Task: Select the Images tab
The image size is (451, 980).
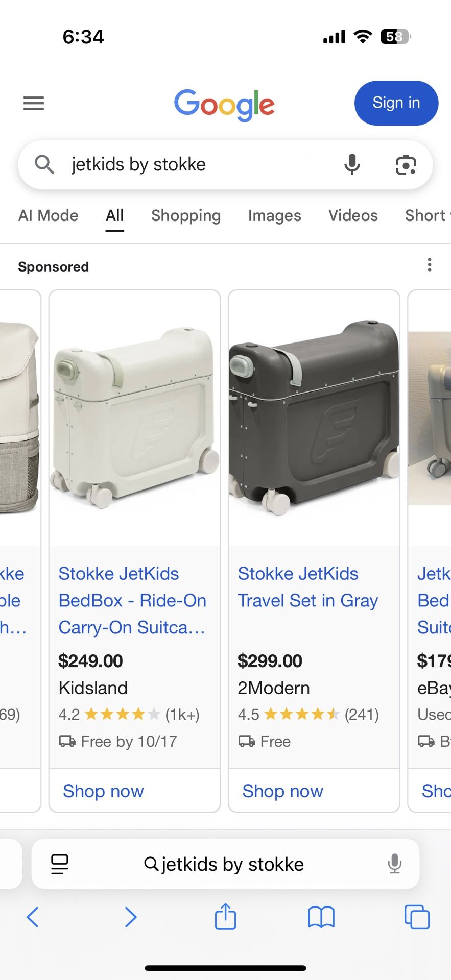Action: pos(274,216)
